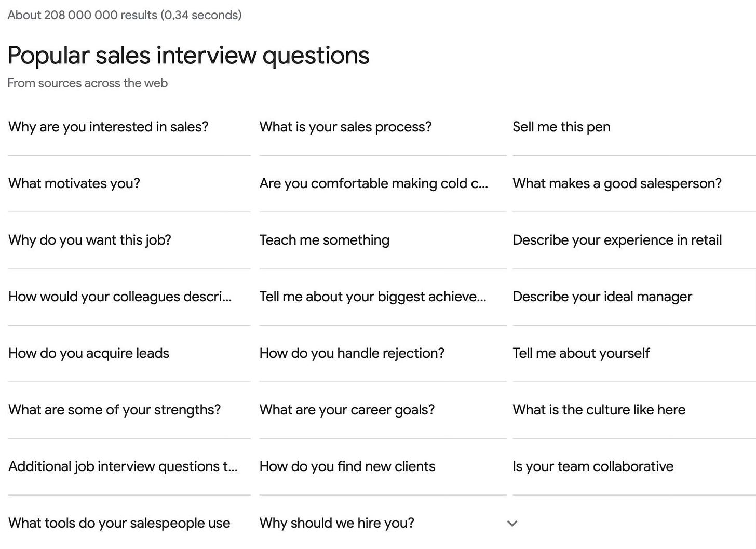Click 'What is your sales process?' question
Viewport: 756px width, 549px height.
click(x=345, y=127)
